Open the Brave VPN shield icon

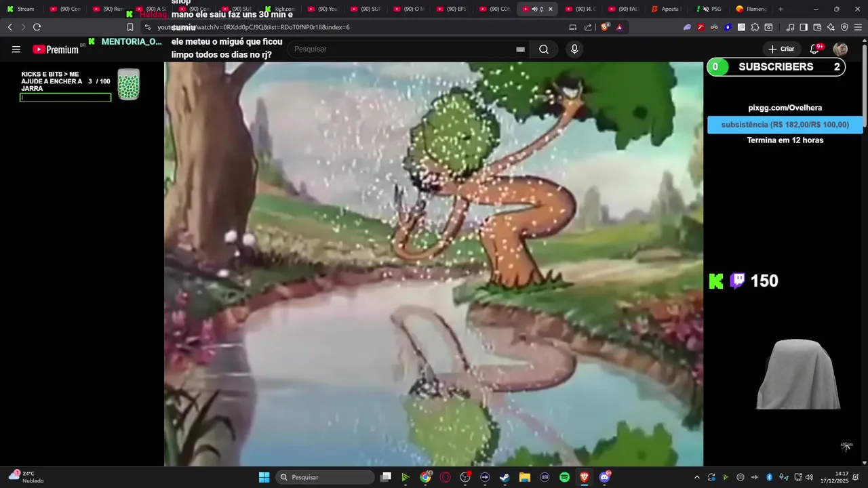tap(844, 27)
